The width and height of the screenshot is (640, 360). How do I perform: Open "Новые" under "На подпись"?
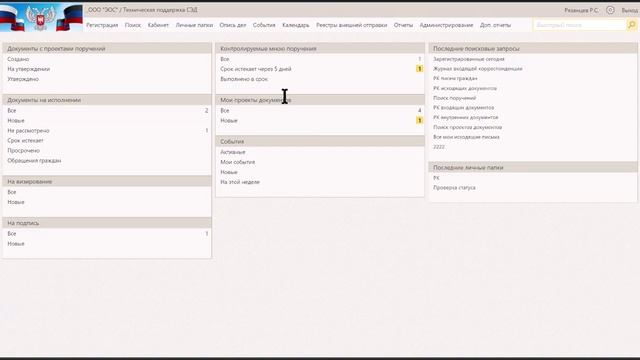click(16, 244)
